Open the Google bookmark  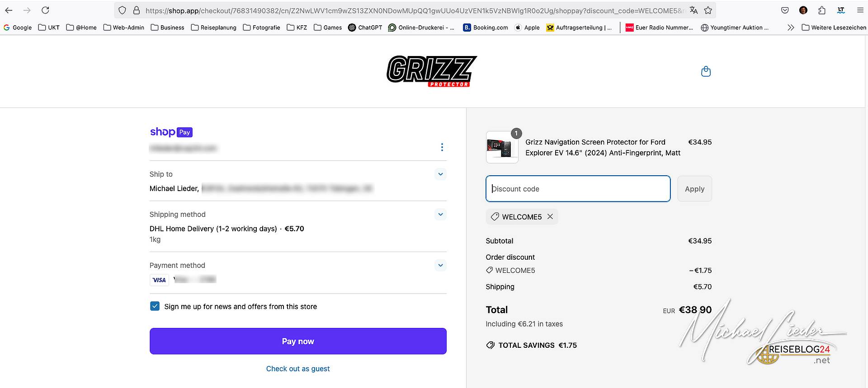tap(18, 28)
